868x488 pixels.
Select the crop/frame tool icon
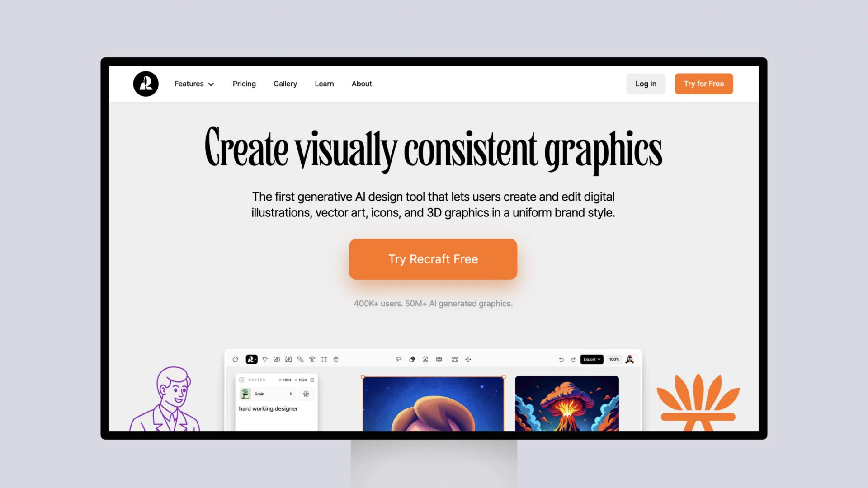(324, 359)
